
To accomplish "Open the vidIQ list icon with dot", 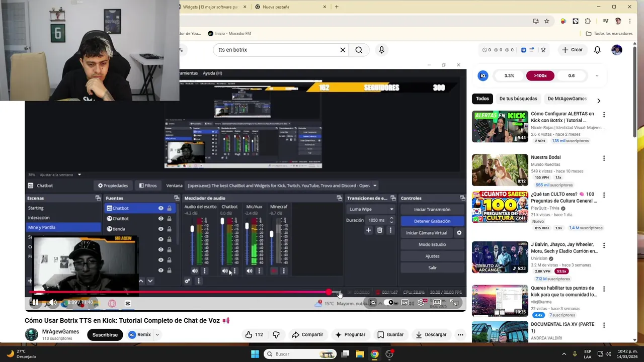I will tap(532, 50).
